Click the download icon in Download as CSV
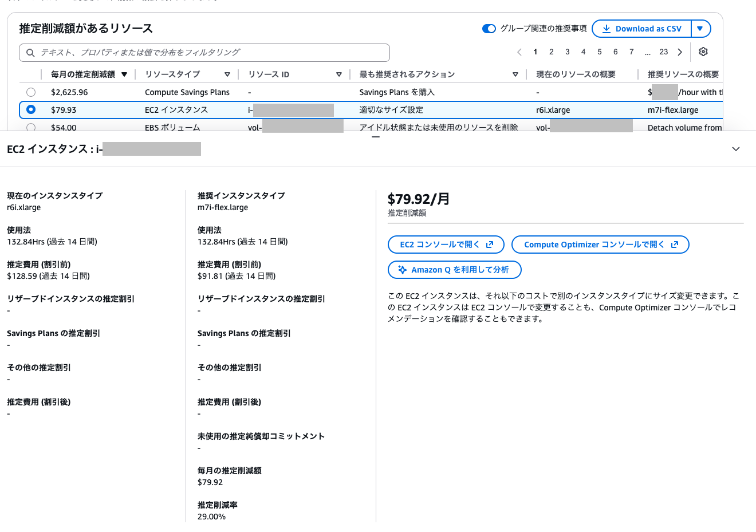The width and height of the screenshot is (756, 532). [x=606, y=29]
